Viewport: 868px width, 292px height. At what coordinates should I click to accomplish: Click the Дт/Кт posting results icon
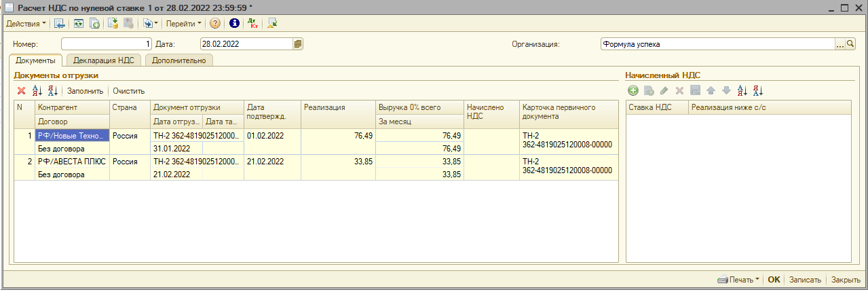252,23
